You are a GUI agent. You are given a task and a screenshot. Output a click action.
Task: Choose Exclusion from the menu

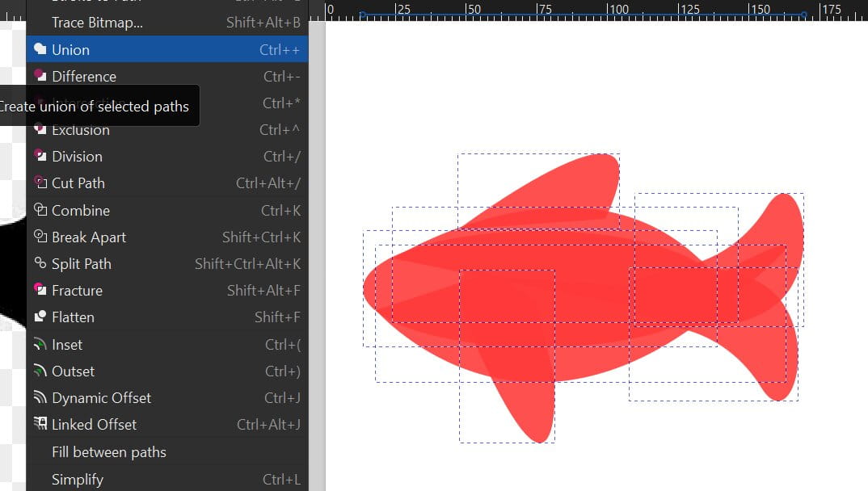click(167, 130)
